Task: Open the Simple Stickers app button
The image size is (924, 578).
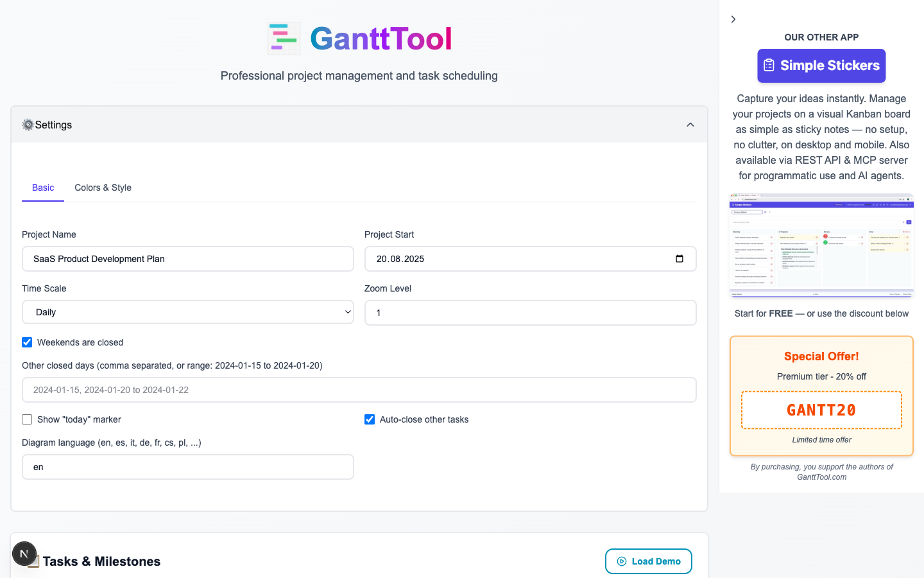Action: tap(821, 66)
